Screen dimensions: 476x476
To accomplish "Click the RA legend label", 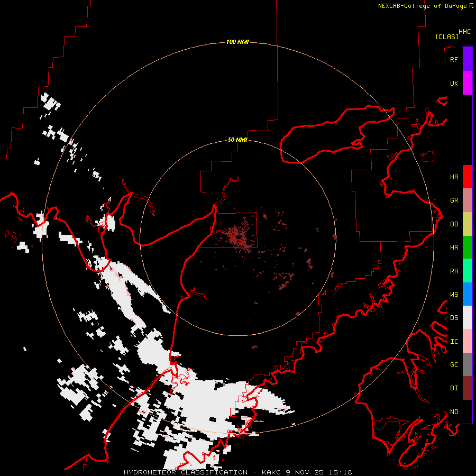I will [454, 271].
